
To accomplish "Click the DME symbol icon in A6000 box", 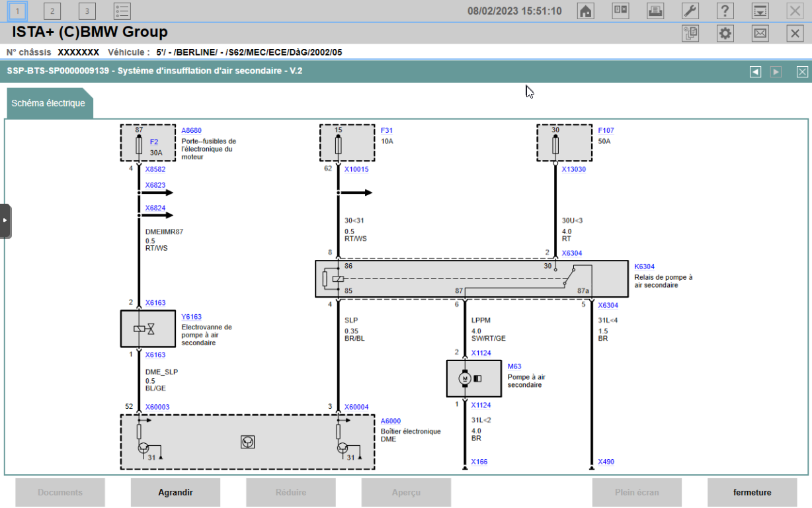I will pyautogui.click(x=247, y=443).
